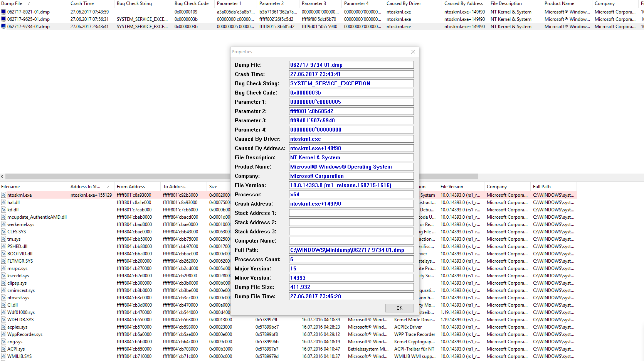Image resolution: width=644 pixels, height=361 pixels.
Task: Sort by File Description column header
Action: click(515, 3)
